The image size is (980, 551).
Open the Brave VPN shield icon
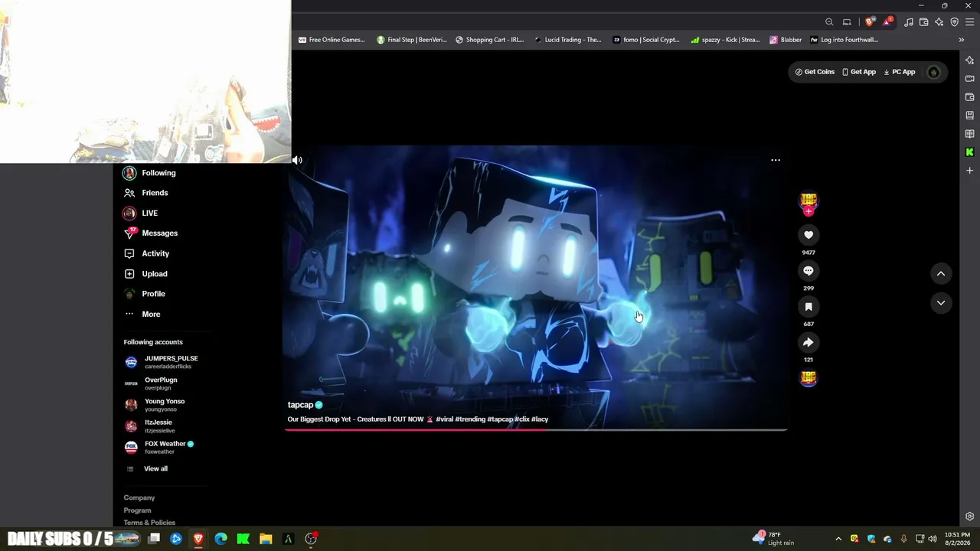[x=954, y=22]
